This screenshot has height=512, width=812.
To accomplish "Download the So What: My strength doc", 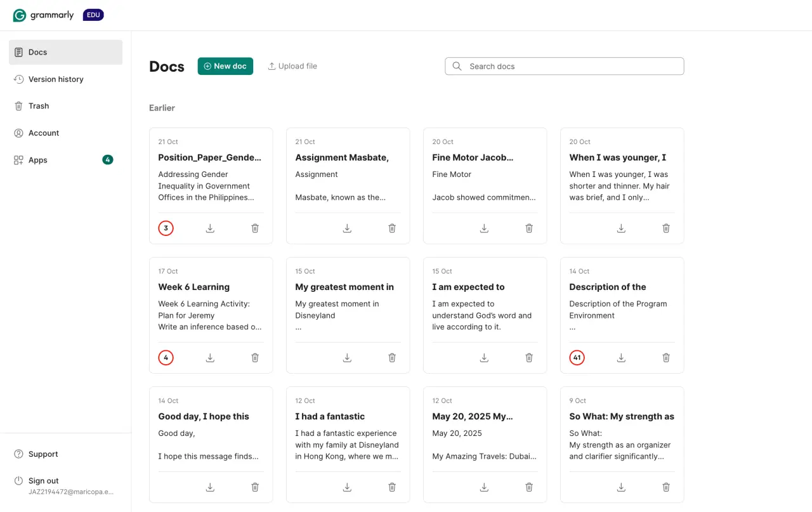I will coord(621,487).
